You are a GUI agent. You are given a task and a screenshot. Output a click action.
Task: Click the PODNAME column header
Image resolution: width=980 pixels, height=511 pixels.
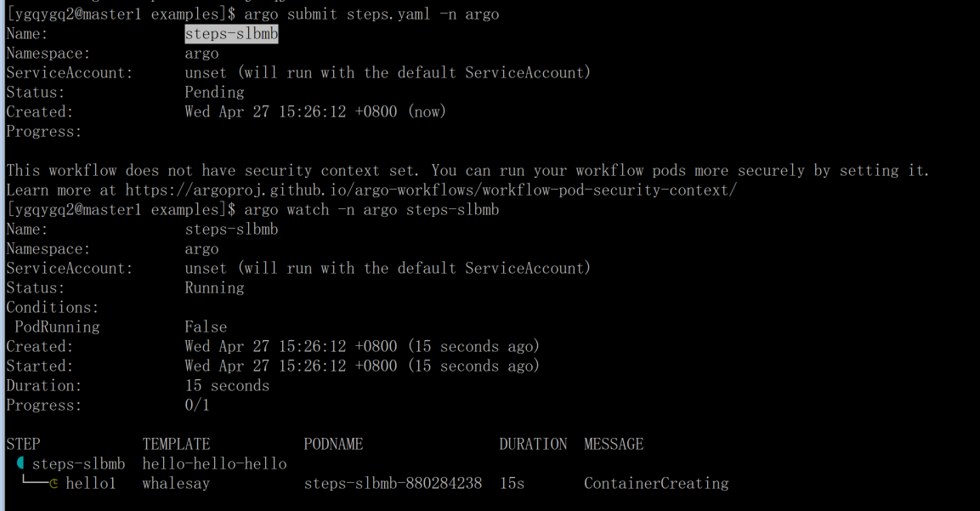(x=333, y=445)
